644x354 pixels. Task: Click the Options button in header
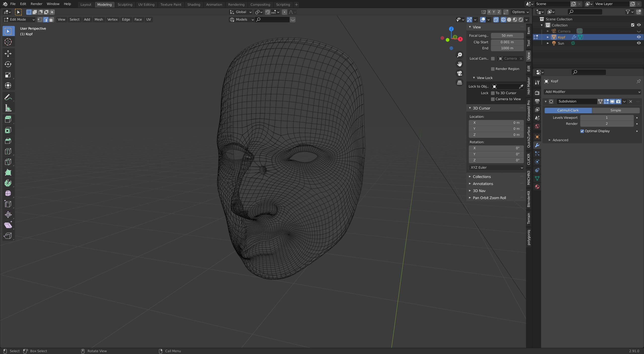point(520,12)
